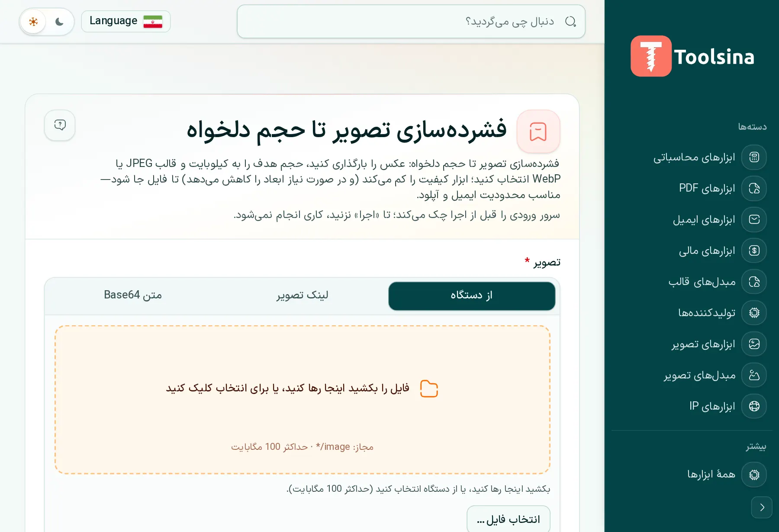The width and height of the screenshot is (779, 532).
Task: Click the دسته‌ها sidebar heading
Action: [752, 127]
